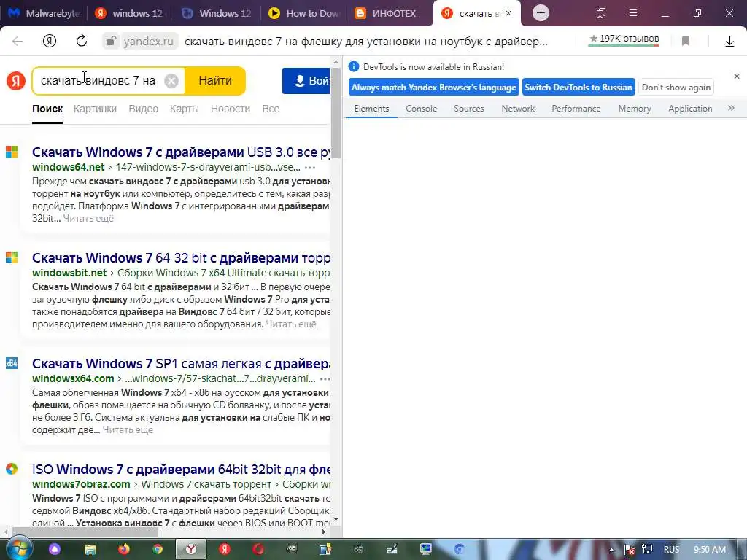Image resolution: width=747 pixels, height=560 pixels.
Task: Open the downloads arrow icon
Action: (729, 42)
